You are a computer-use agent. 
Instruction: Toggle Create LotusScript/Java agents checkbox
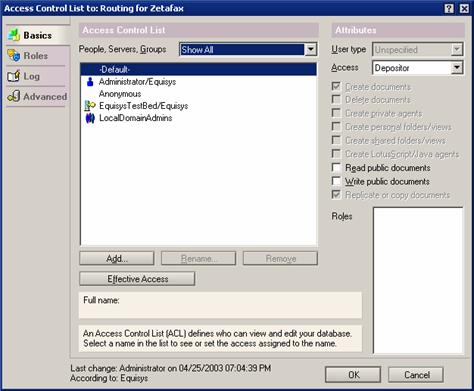coord(336,154)
